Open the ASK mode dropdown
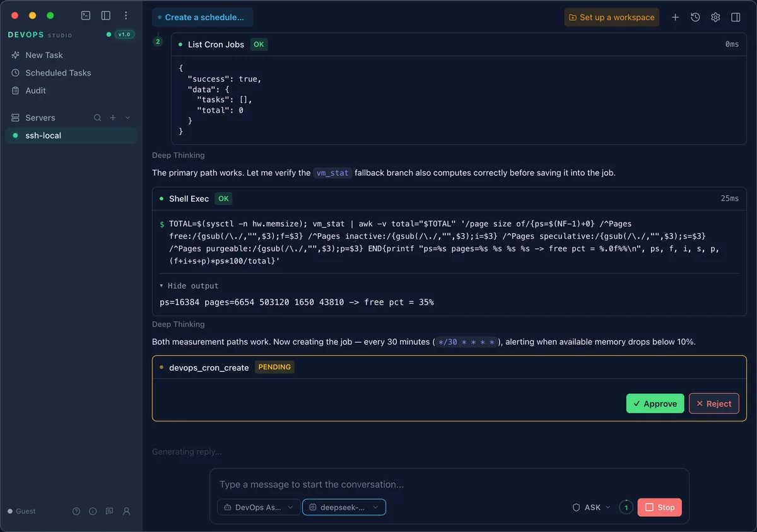757x532 pixels. coord(592,507)
